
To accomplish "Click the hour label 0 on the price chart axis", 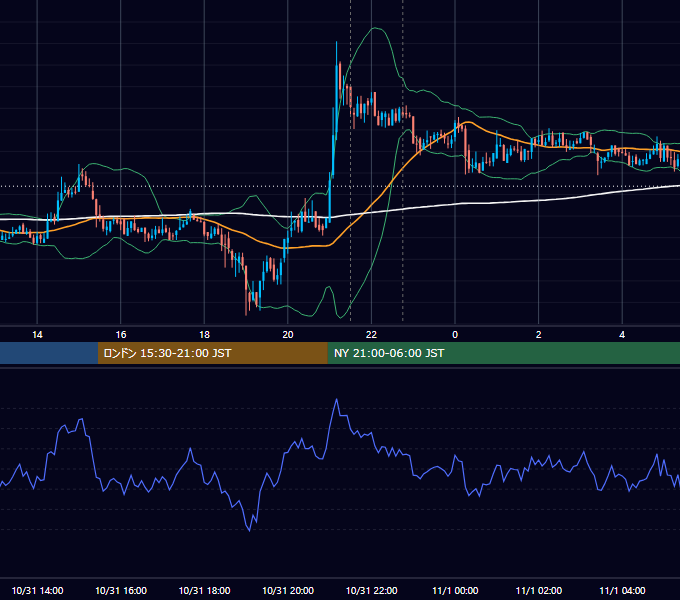I will point(455,335).
